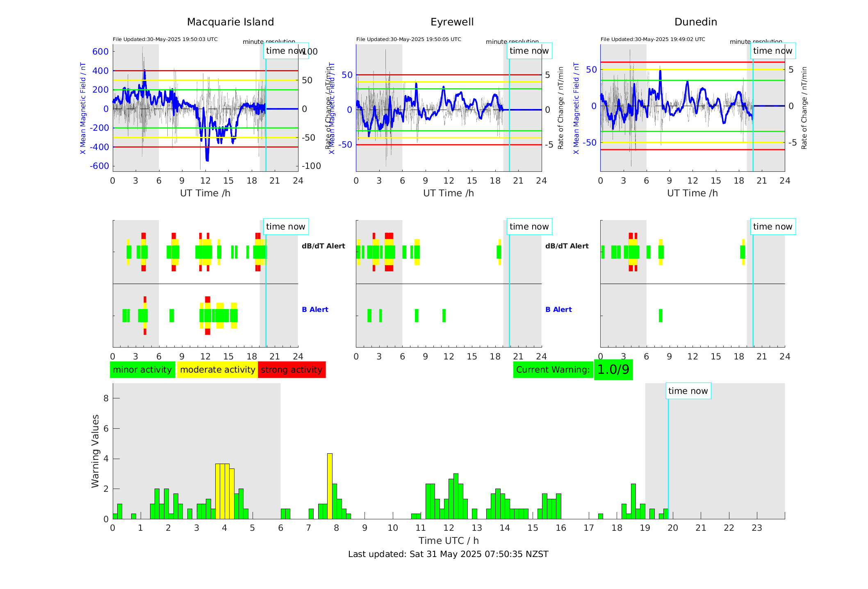The image size is (868, 589).
Task: Click the Last updated timestamp text
Action: coord(448,554)
